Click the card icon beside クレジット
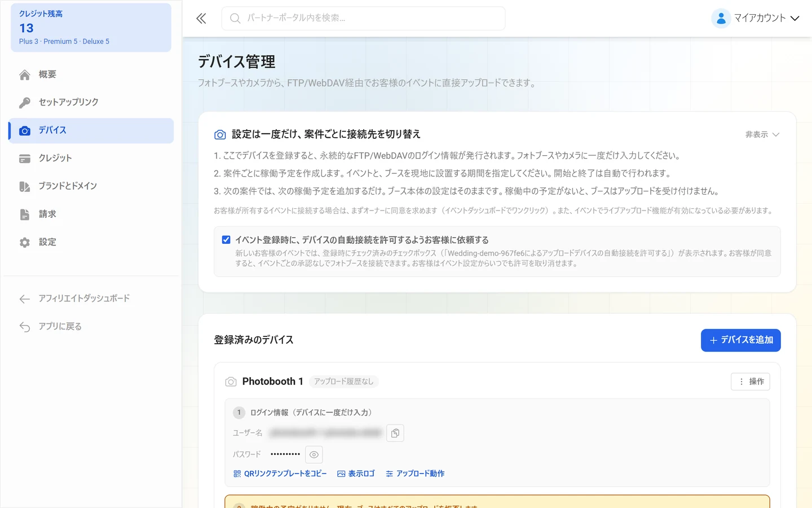 point(25,159)
